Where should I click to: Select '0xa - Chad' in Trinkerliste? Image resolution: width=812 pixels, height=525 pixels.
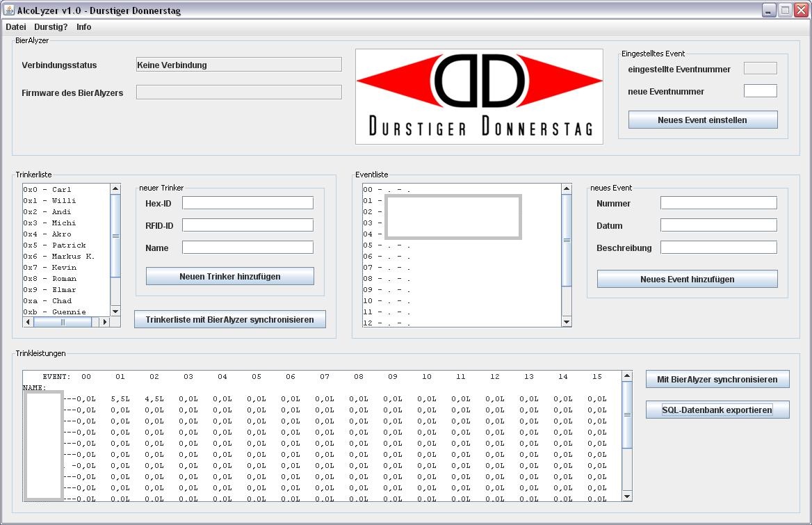[66, 301]
